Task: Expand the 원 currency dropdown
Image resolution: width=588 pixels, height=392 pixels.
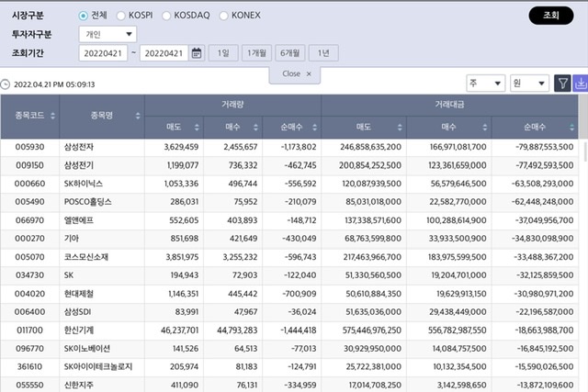Action: click(531, 84)
